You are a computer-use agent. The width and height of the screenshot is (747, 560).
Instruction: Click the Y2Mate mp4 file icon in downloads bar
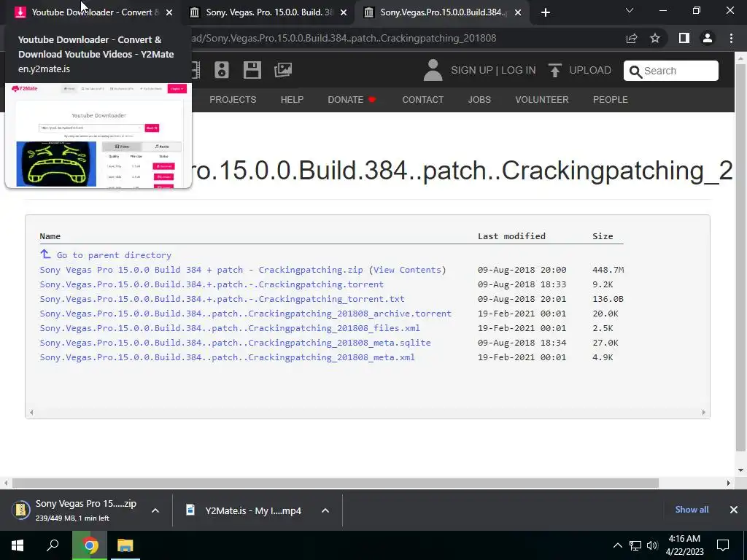[x=190, y=510]
